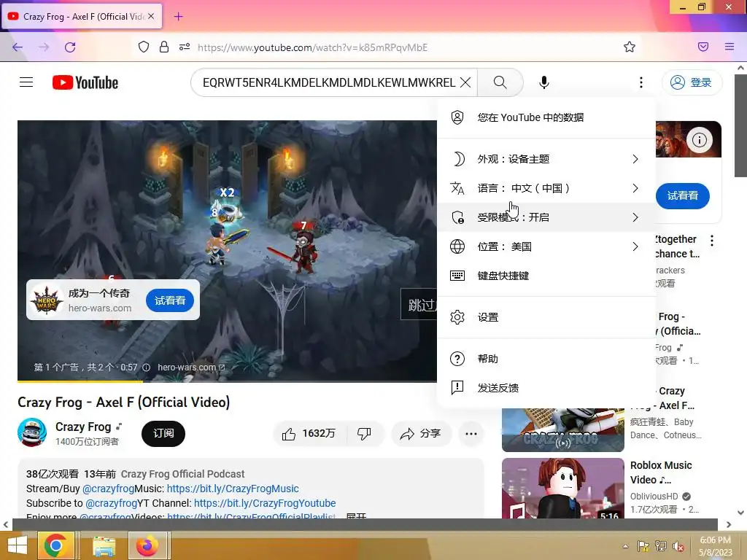Click the 分享 share button
The height and width of the screenshot is (560, 747).
click(421, 434)
